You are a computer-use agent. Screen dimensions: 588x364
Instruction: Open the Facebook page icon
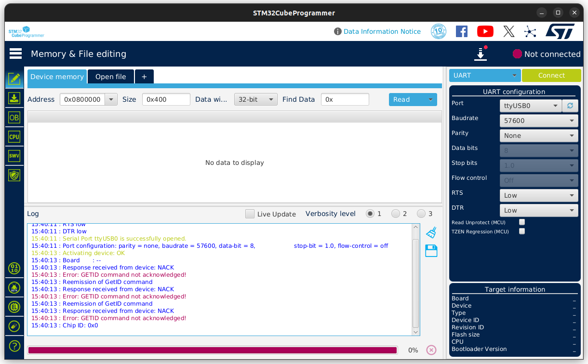462,31
